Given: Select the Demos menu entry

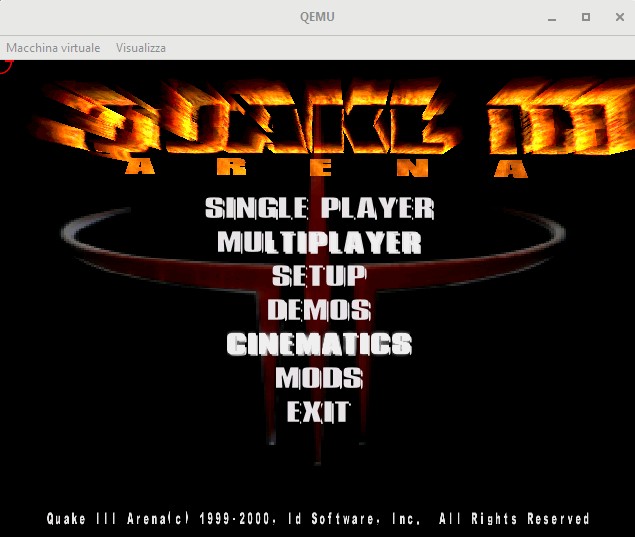Looking at the screenshot, I should pyautogui.click(x=319, y=310).
